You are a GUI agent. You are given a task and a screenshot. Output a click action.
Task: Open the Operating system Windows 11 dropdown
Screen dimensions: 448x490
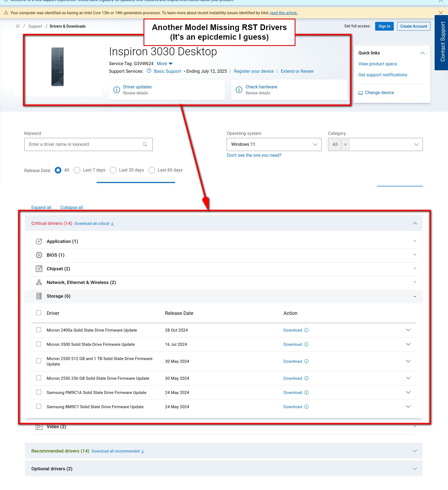[x=274, y=144]
